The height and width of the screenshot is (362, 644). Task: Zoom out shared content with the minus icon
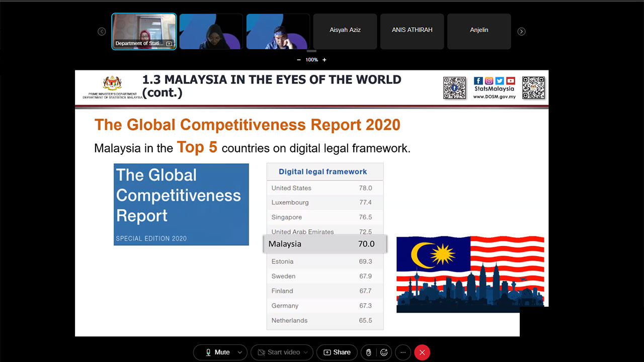click(x=299, y=60)
